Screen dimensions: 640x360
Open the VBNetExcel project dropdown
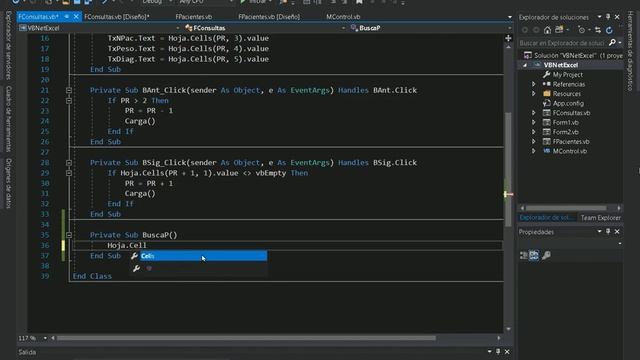click(x=178, y=28)
